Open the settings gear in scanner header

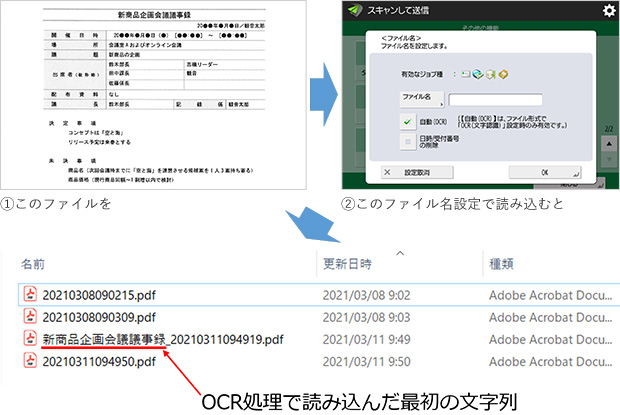pyautogui.click(x=609, y=11)
